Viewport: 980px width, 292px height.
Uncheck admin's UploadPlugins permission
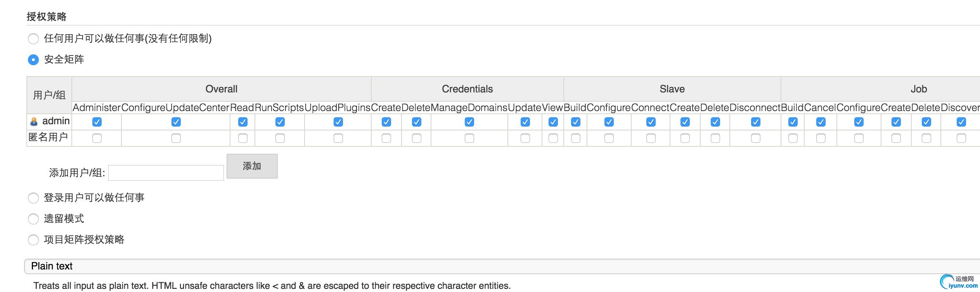click(338, 122)
